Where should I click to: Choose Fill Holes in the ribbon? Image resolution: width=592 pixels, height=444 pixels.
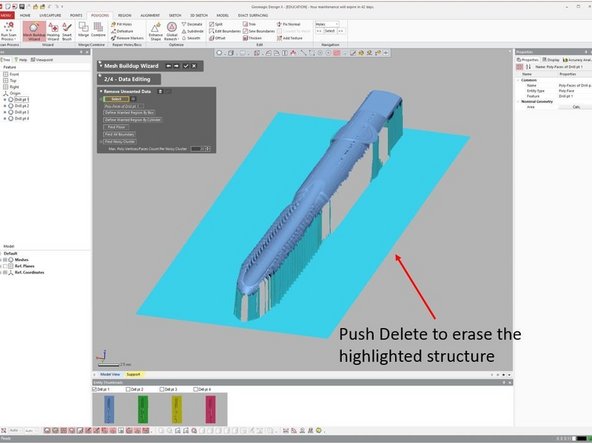[x=121, y=24]
